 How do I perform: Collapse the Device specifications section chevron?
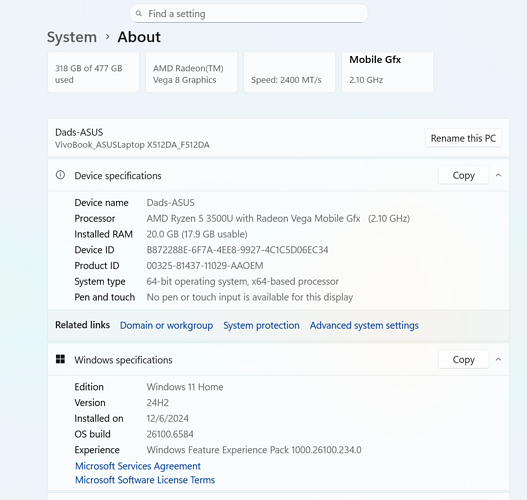point(498,175)
